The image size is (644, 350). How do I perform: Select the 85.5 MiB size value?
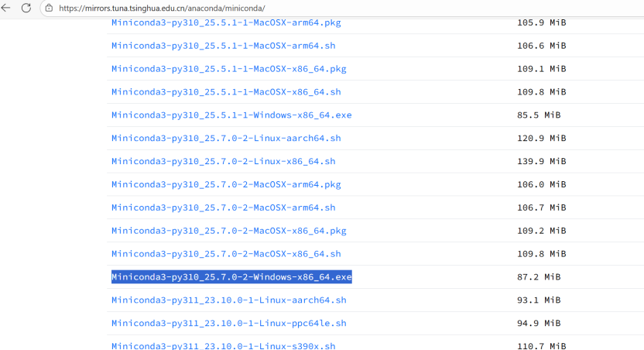click(x=539, y=115)
